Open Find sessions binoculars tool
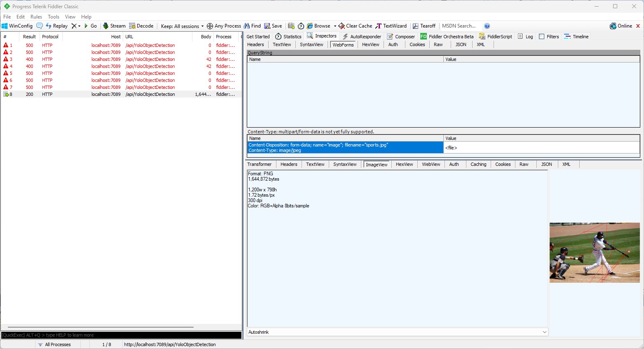The image size is (644, 349). tap(252, 26)
